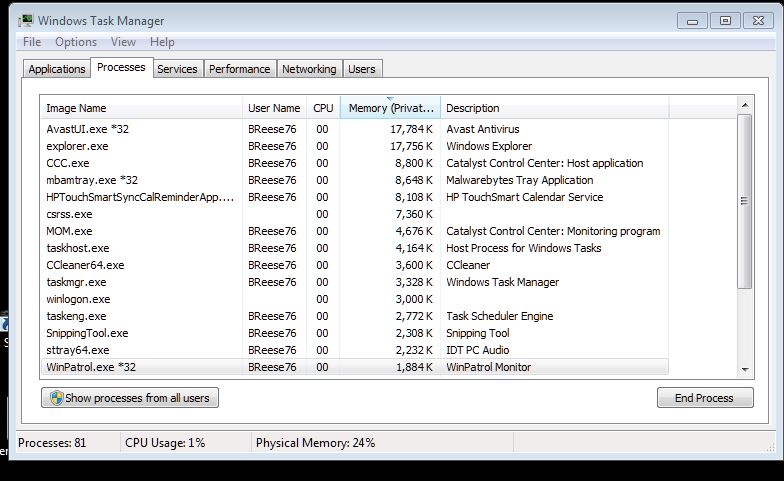Screen dimensions: 784x481
Task: Open the View menu
Action: 123,42
